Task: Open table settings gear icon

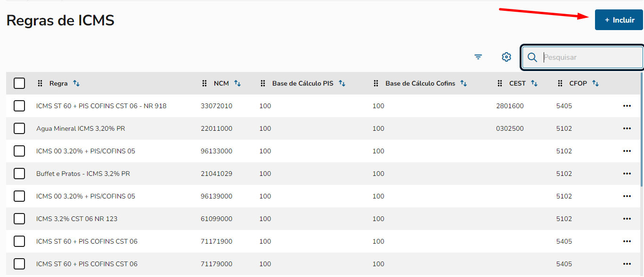Action: point(506,57)
